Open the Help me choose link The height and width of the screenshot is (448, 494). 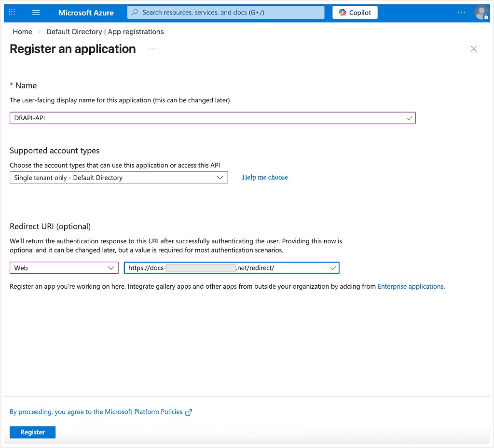pos(265,177)
